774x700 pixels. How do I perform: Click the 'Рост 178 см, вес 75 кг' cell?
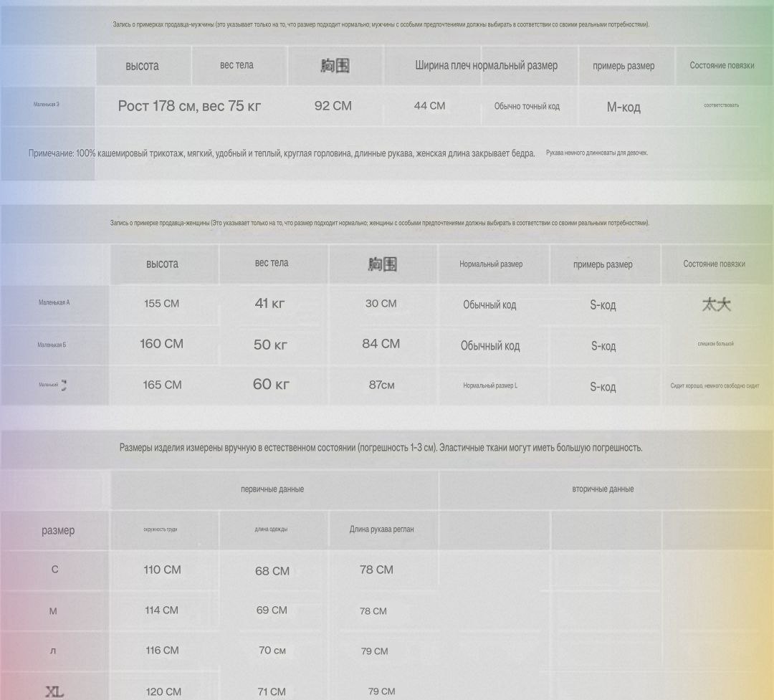189,106
